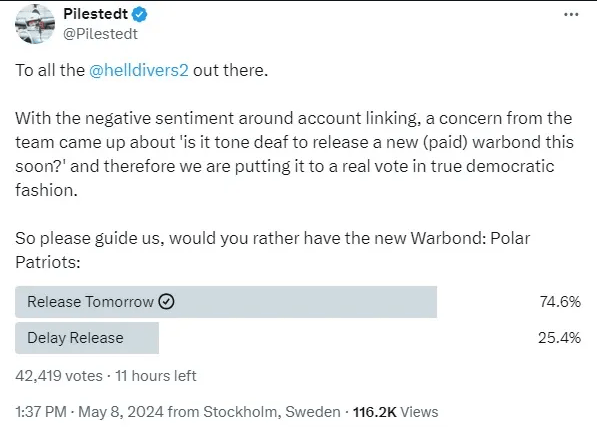The image size is (597, 427).
Task: Open the 1:37 PM timestamp link
Action: tap(41, 412)
